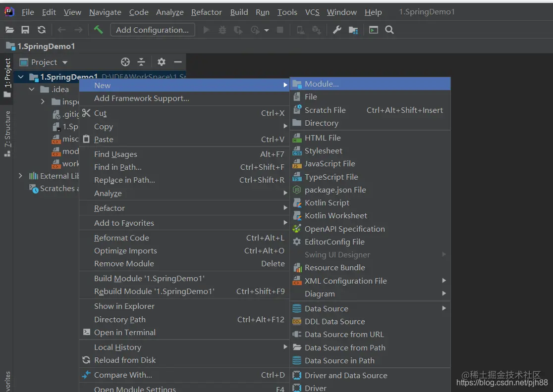
Task: Choose Cut in the context menu
Action: click(x=184, y=113)
